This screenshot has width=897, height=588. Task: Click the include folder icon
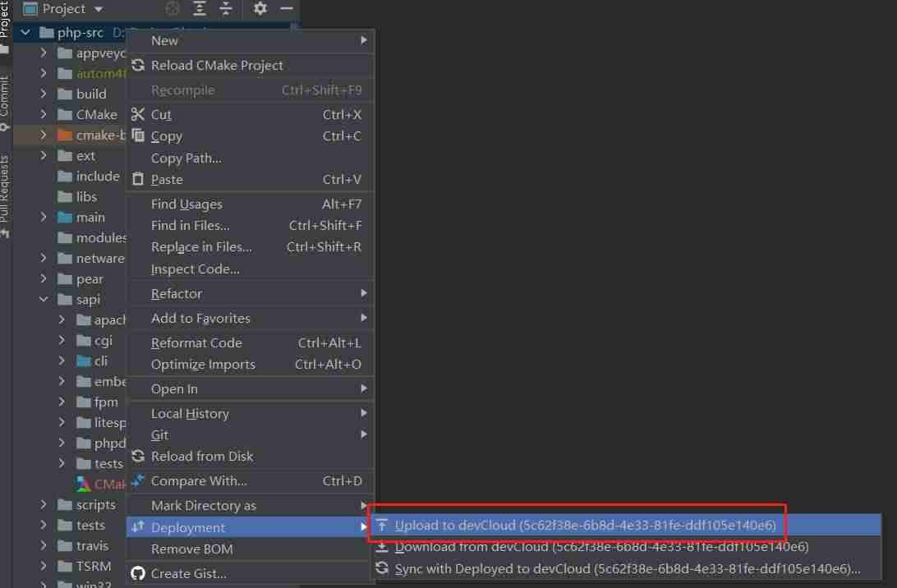coord(65,177)
